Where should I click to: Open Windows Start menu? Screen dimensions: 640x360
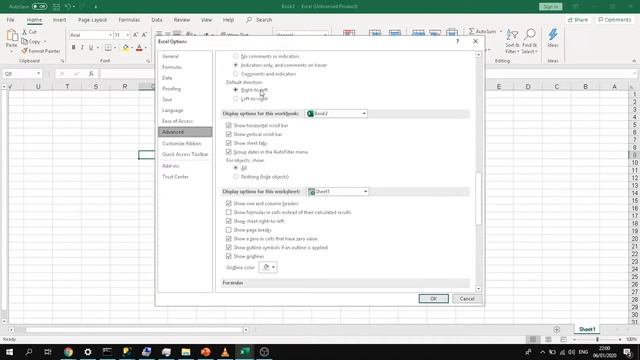(x=9, y=352)
